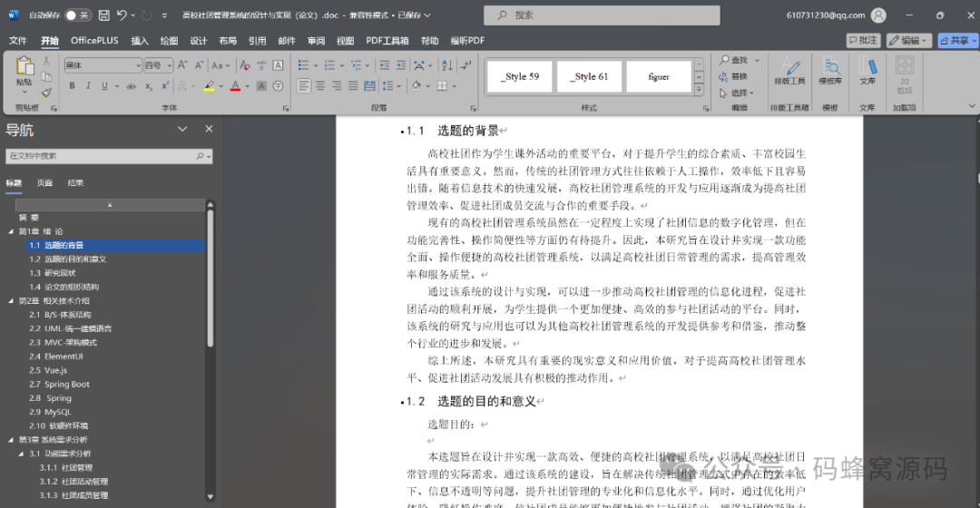Open the font size dropdown (四号)
The height and width of the screenshot is (508, 980).
point(170,65)
